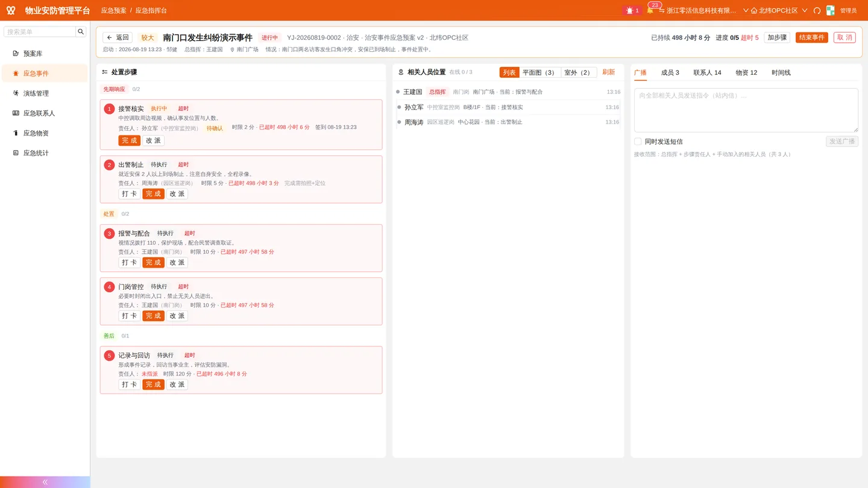
Task: Open 应急联系人 sidebar menu
Action: (45, 113)
